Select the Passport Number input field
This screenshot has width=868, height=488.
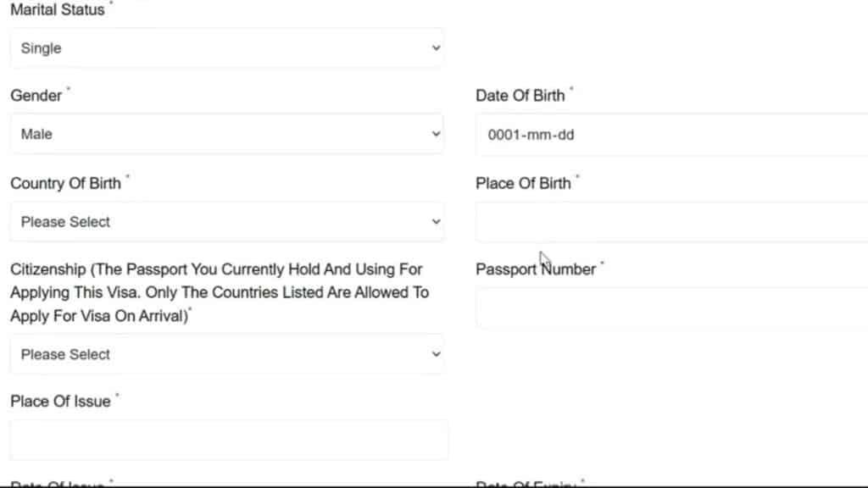tap(671, 308)
